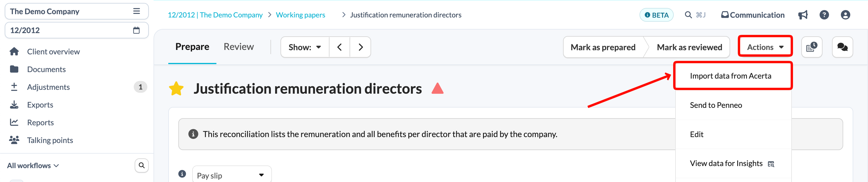Open the Working papers breadcrumb link
The width and height of the screenshot is (868, 182).
point(300,15)
